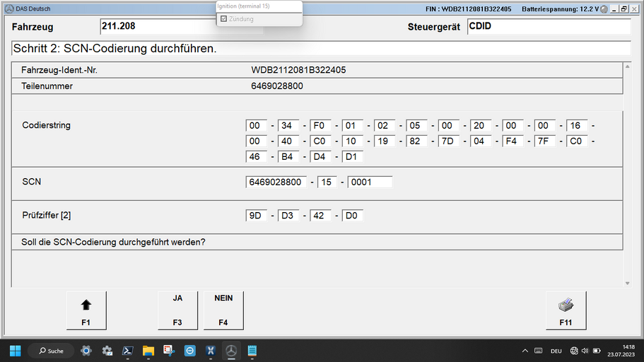Open the Windows Start menu
644x362 pixels.
15,351
